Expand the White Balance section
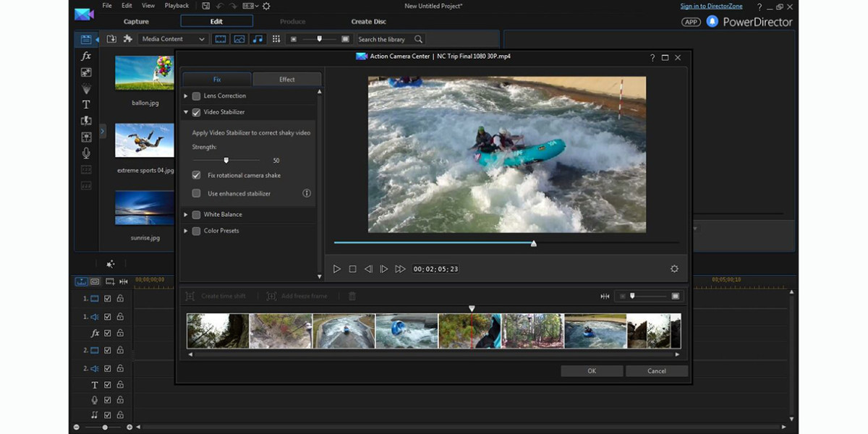 pos(186,214)
